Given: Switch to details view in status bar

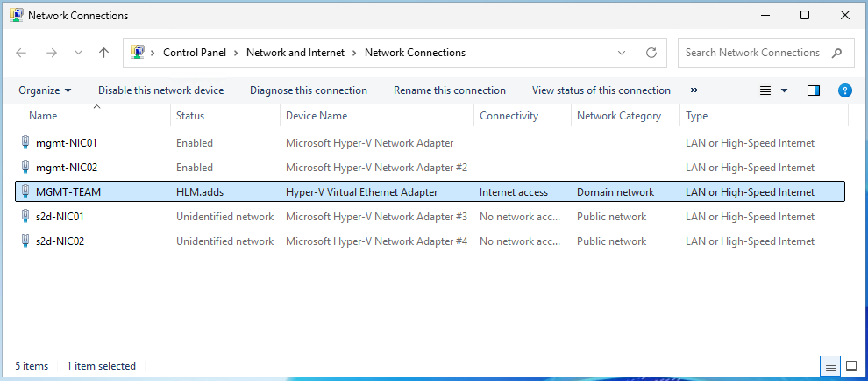Looking at the screenshot, I should tap(829, 365).
